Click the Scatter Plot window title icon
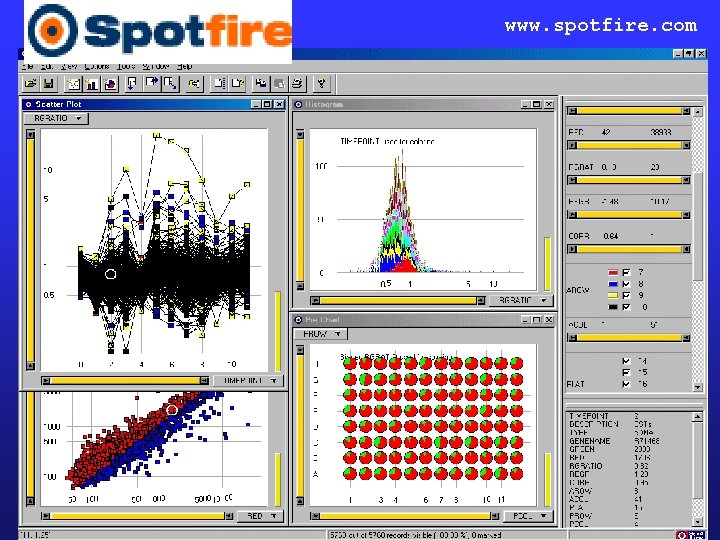Image resolution: width=720 pixels, height=540 pixels. pos(28,104)
